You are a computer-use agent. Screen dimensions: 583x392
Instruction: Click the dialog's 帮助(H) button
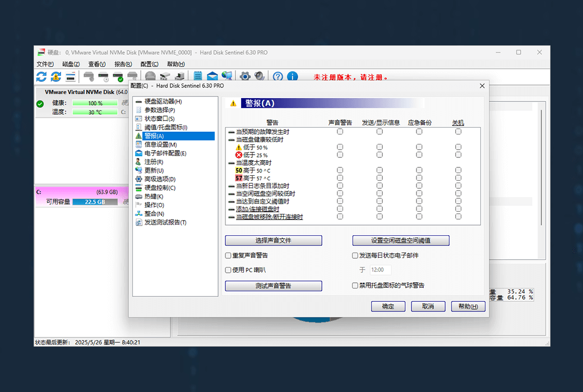pos(468,306)
